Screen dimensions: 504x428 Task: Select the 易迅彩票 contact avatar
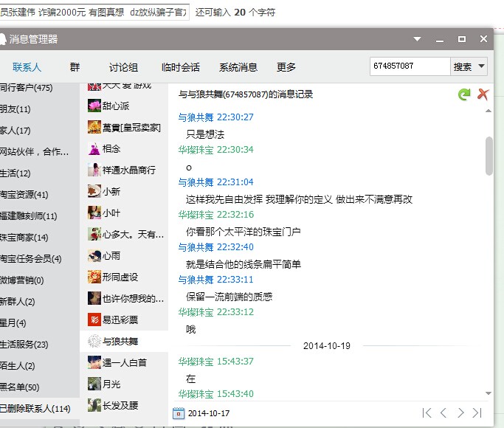(94, 320)
